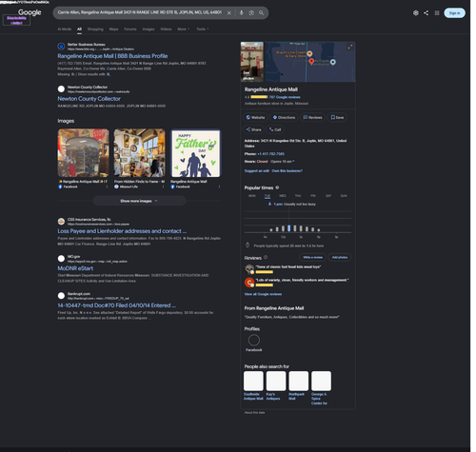The width and height of the screenshot is (476, 452).
Task: Open the Reviews info icon
Action: tap(266, 257)
